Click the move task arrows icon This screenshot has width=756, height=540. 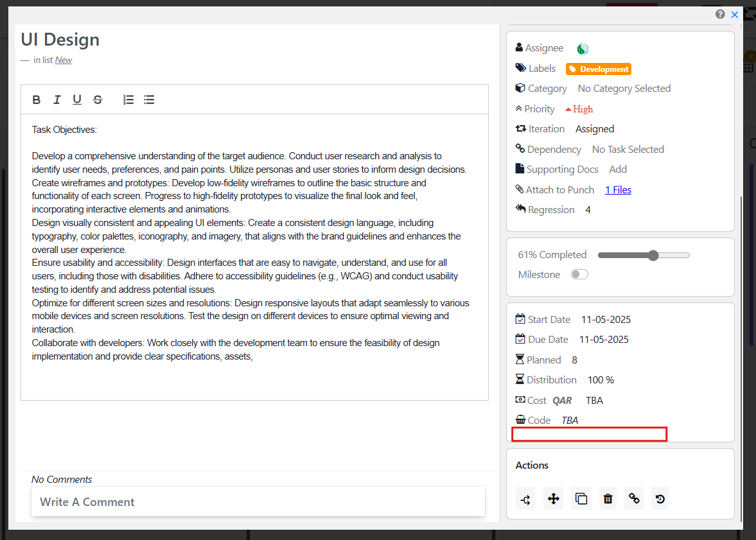553,498
